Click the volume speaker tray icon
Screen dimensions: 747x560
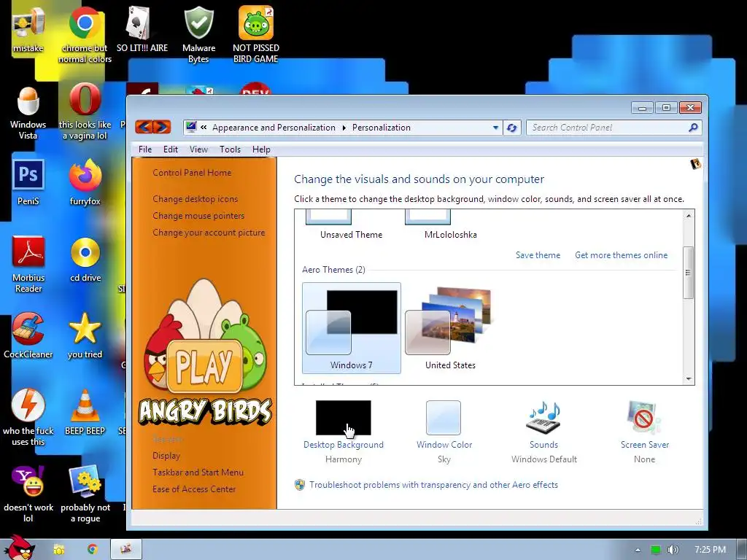pos(673,550)
